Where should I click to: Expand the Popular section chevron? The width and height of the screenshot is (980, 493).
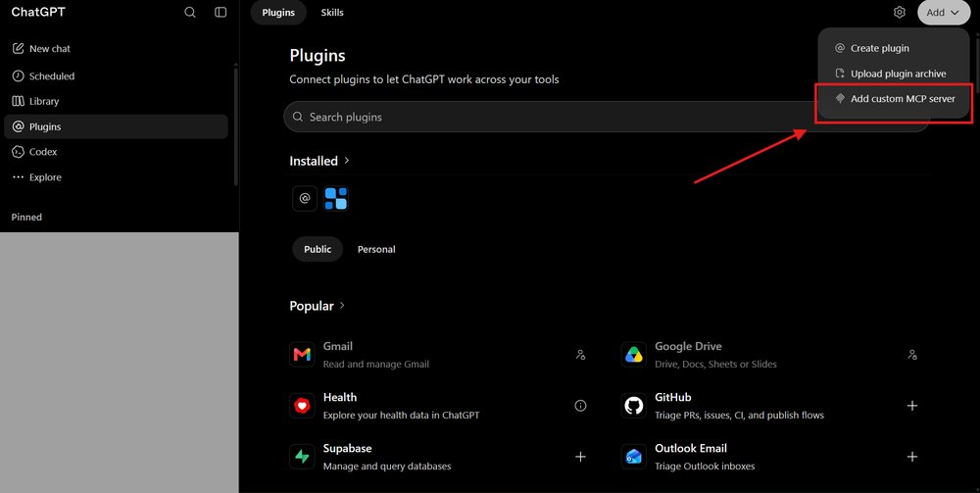pos(342,306)
